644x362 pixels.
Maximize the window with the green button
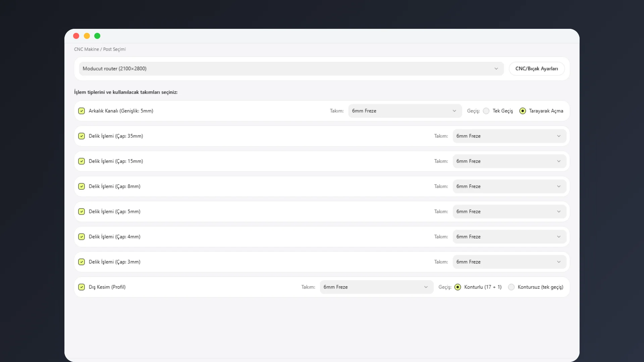97,36
